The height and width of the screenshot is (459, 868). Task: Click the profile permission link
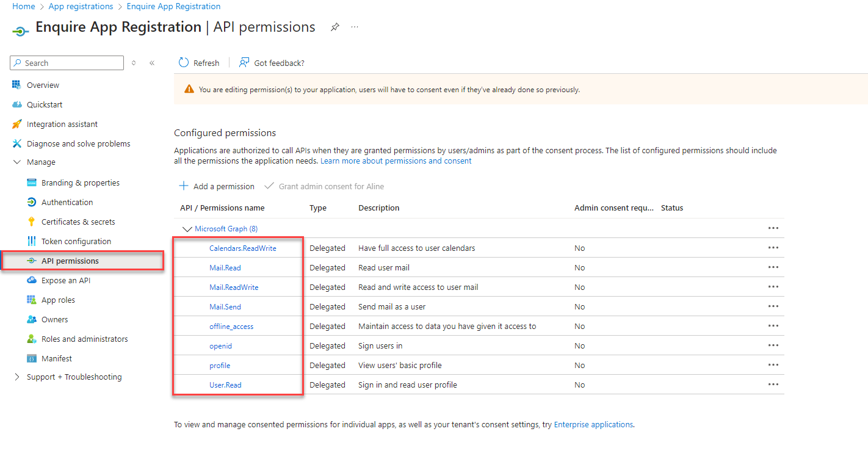[220, 366]
